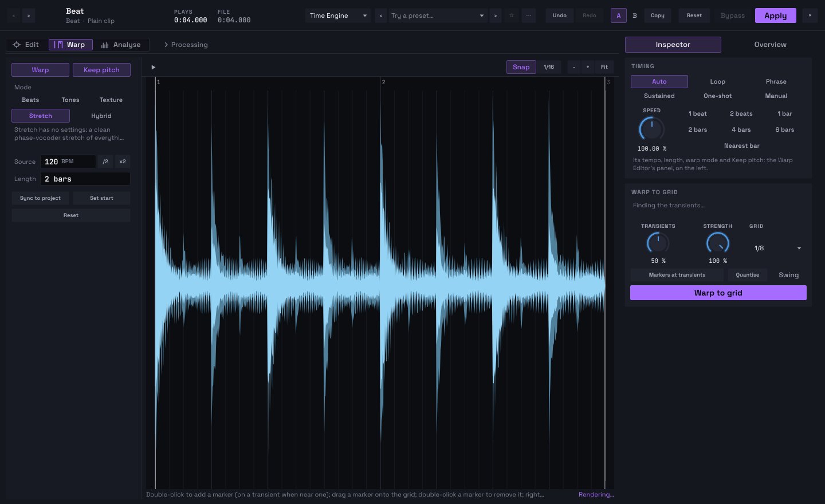This screenshot has width=825, height=504.
Task: Toggle Bypass processing
Action: point(733,16)
